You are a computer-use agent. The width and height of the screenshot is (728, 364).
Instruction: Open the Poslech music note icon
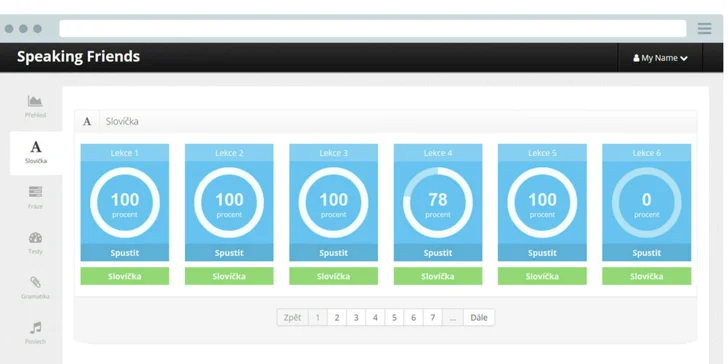[x=36, y=328]
